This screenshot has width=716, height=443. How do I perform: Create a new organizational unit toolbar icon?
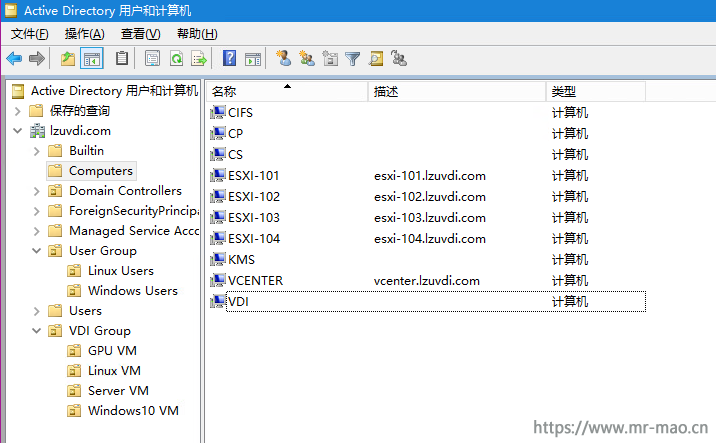(x=330, y=58)
